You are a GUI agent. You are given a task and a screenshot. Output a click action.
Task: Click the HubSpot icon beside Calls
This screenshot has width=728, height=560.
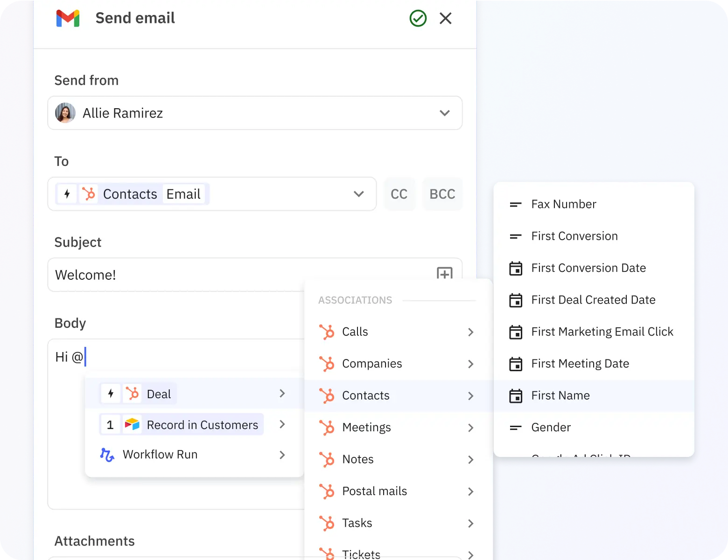[327, 332]
